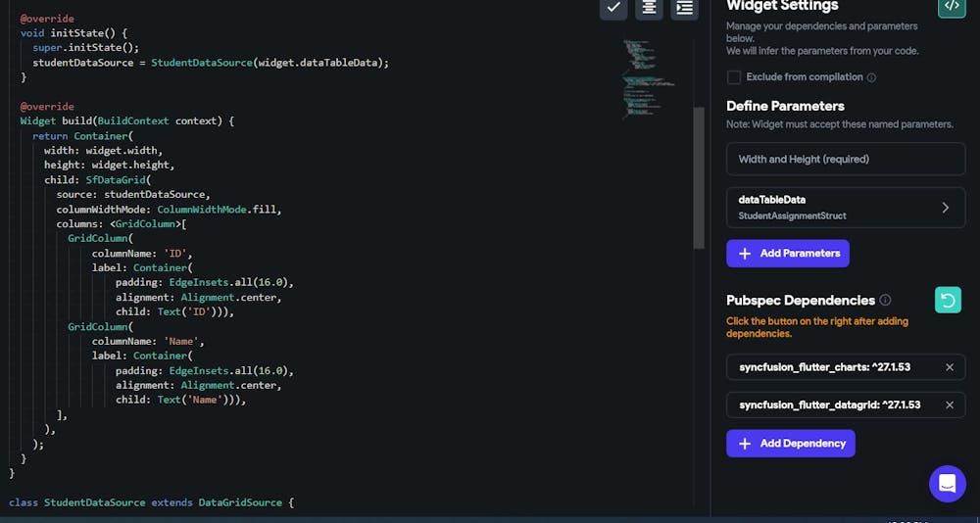This screenshot has width=980, height=523.
Task: Toggle the Exclude from compilation checkbox
Action: (734, 77)
